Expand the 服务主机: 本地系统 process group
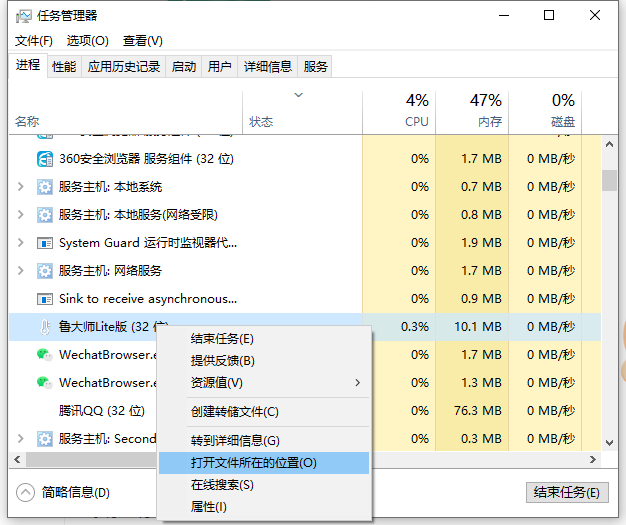The image size is (626, 525). click(x=21, y=187)
